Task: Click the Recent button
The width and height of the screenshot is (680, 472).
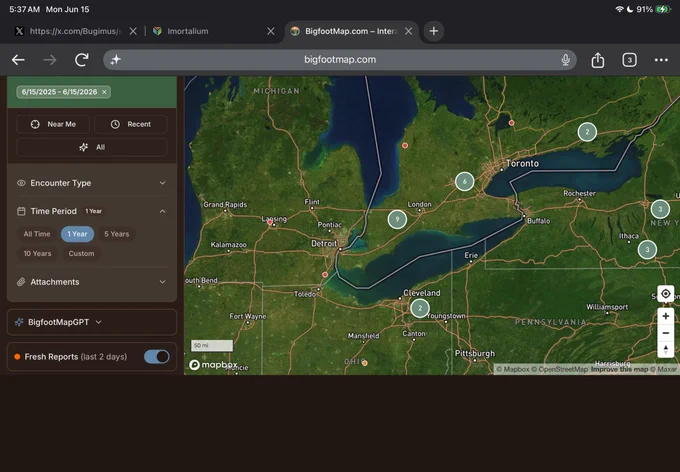Action: [x=131, y=124]
